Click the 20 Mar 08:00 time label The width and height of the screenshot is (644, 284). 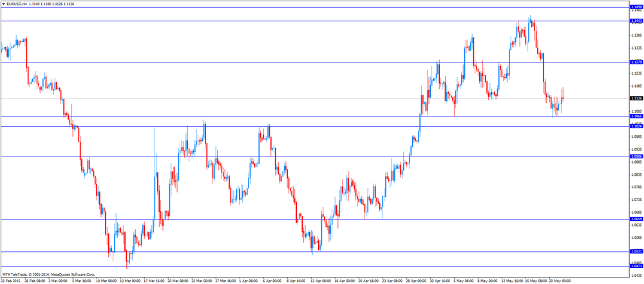tap(178, 281)
